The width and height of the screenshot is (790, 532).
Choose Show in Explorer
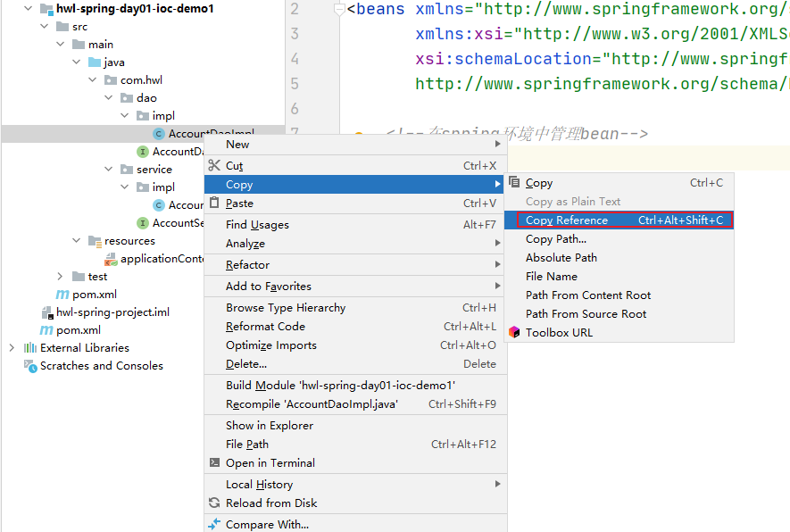tap(355, 425)
